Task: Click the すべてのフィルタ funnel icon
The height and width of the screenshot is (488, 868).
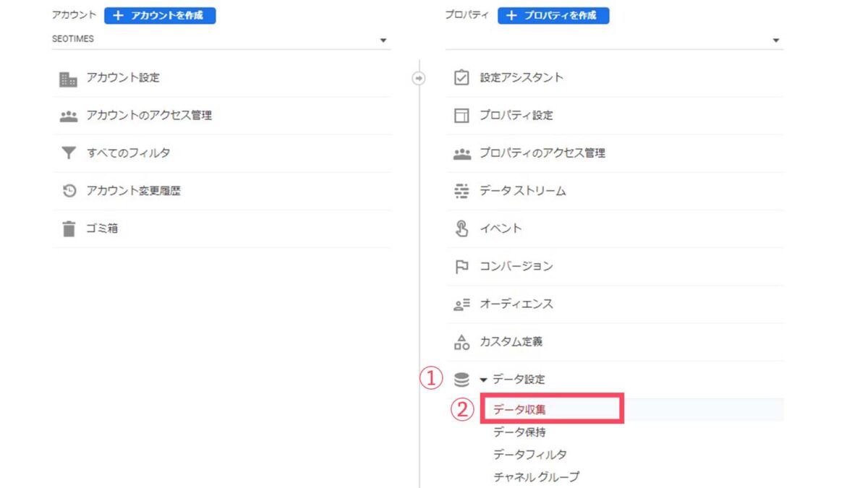Action: coord(68,153)
